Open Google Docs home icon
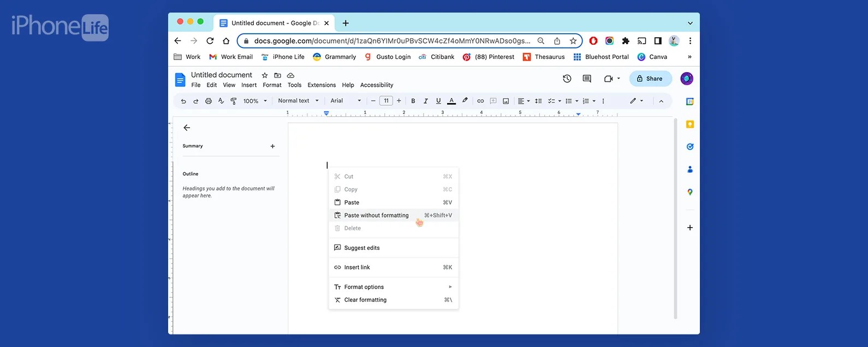 180,80
